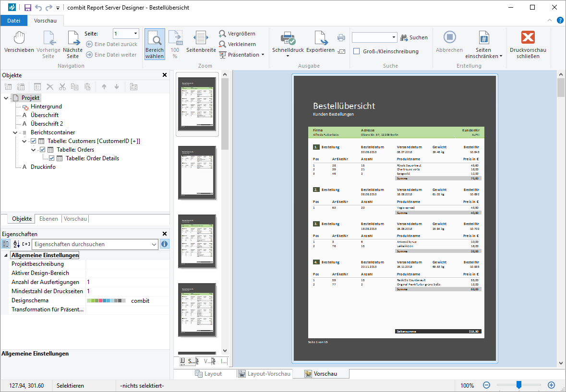Expand the Präsentation dropdown menu

click(263, 55)
